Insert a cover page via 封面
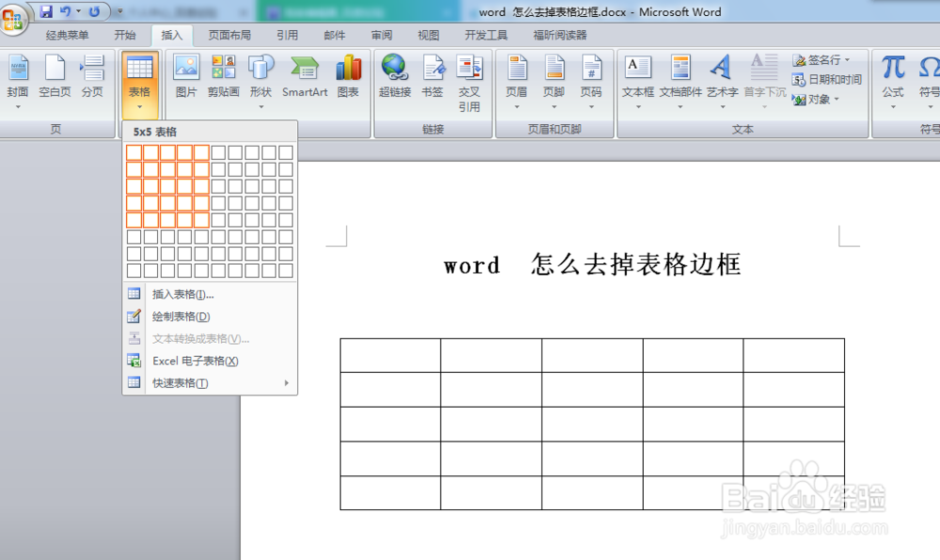The width and height of the screenshot is (940, 560). tap(19, 75)
